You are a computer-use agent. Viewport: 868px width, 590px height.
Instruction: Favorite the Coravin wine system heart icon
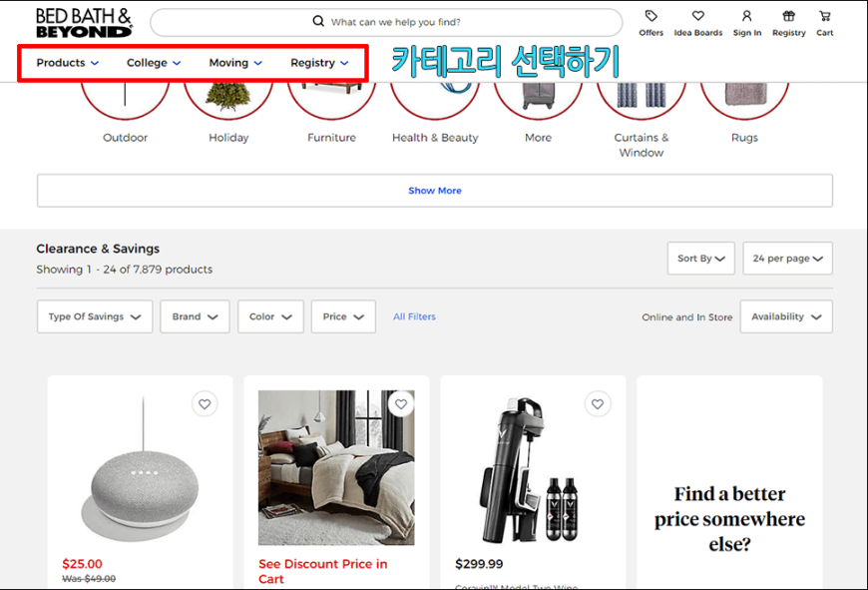click(x=598, y=404)
